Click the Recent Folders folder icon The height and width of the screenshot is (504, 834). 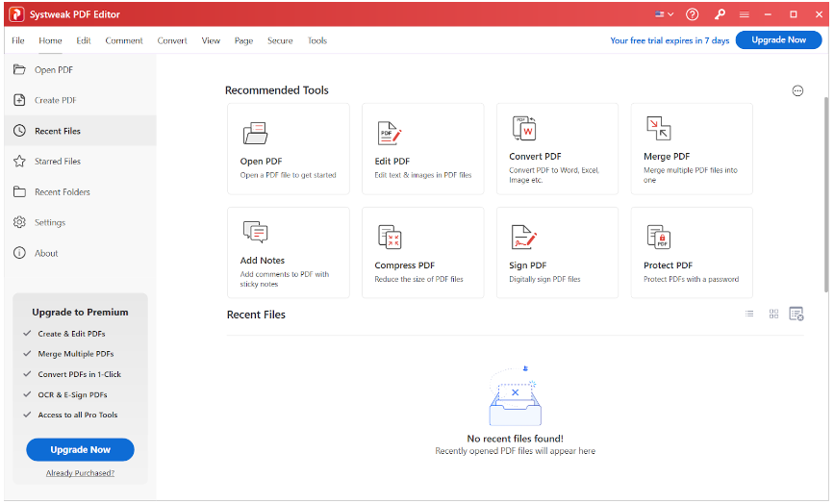click(x=19, y=192)
